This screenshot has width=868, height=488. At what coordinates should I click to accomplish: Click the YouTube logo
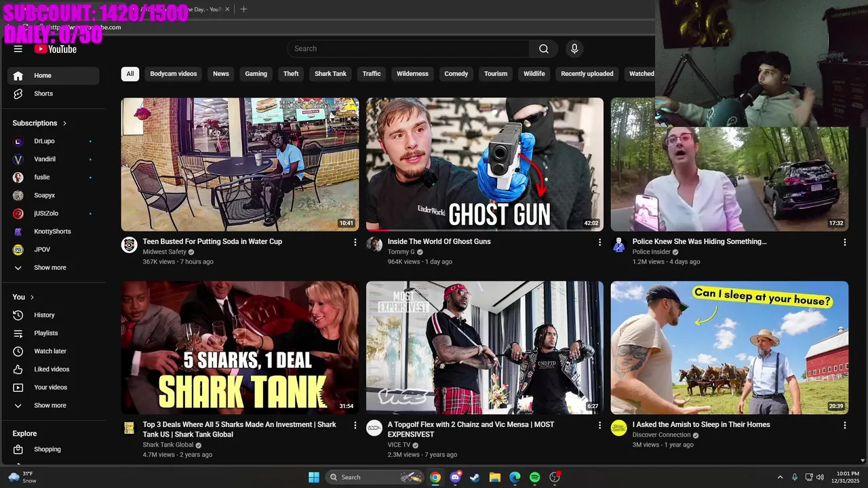(x=56, y=49)
